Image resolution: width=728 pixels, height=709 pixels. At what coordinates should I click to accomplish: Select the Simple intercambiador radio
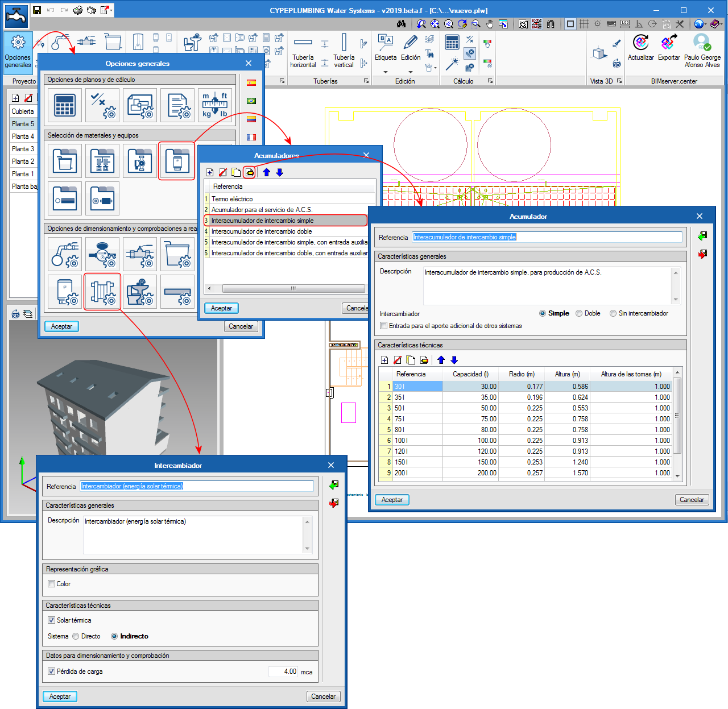tap(543, 313)
